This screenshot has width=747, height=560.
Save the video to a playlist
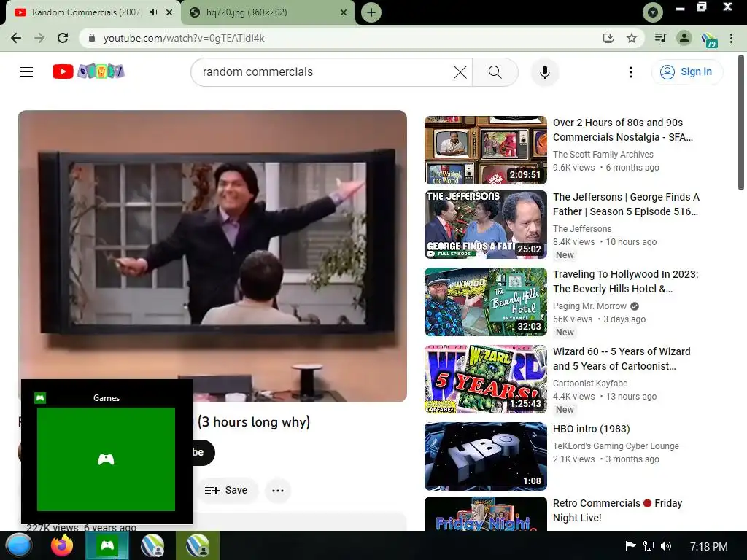[x=226, y=490]
